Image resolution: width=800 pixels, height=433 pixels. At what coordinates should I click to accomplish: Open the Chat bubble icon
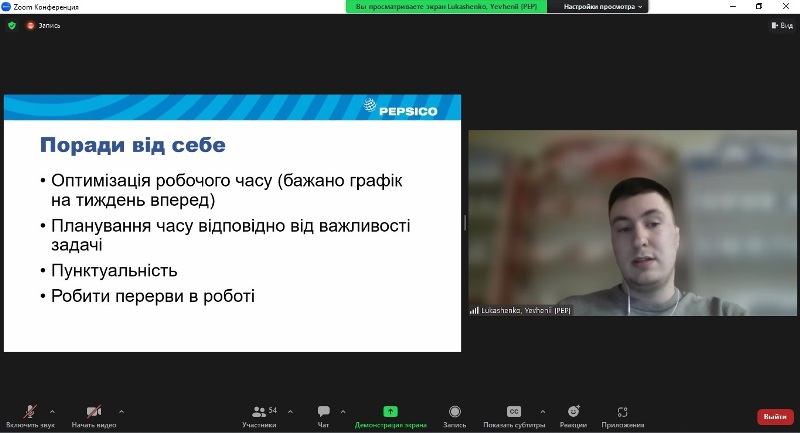(323, 411)
